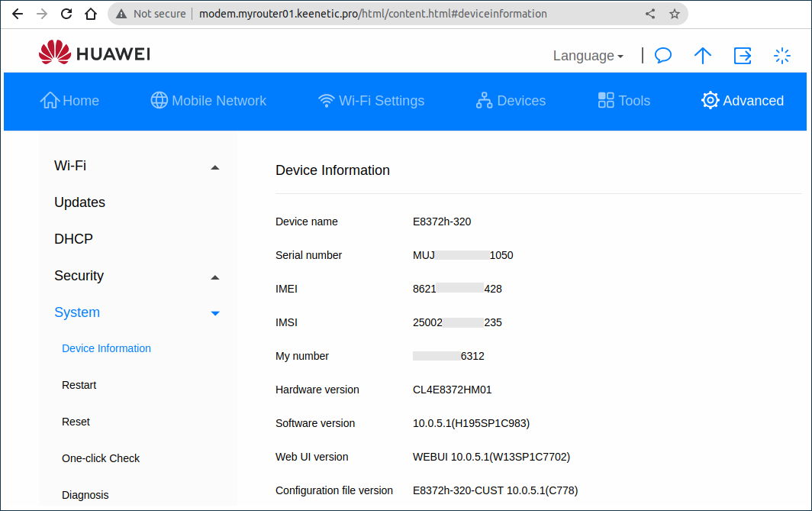Select the Advanced menu item
812x511 pixels.
tap(741, 100)
